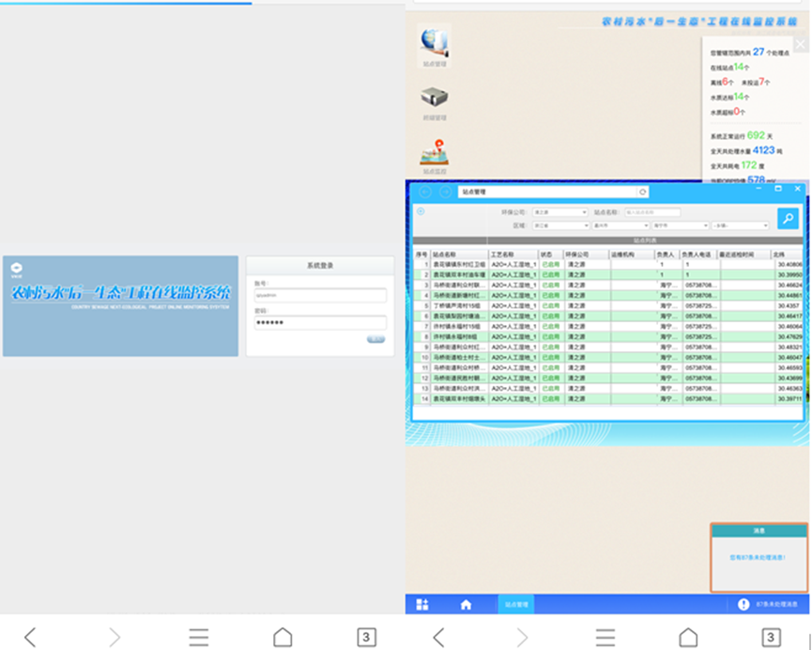Open the projector desktop icon
Screen dimensions: 812x650
[434, 97]
